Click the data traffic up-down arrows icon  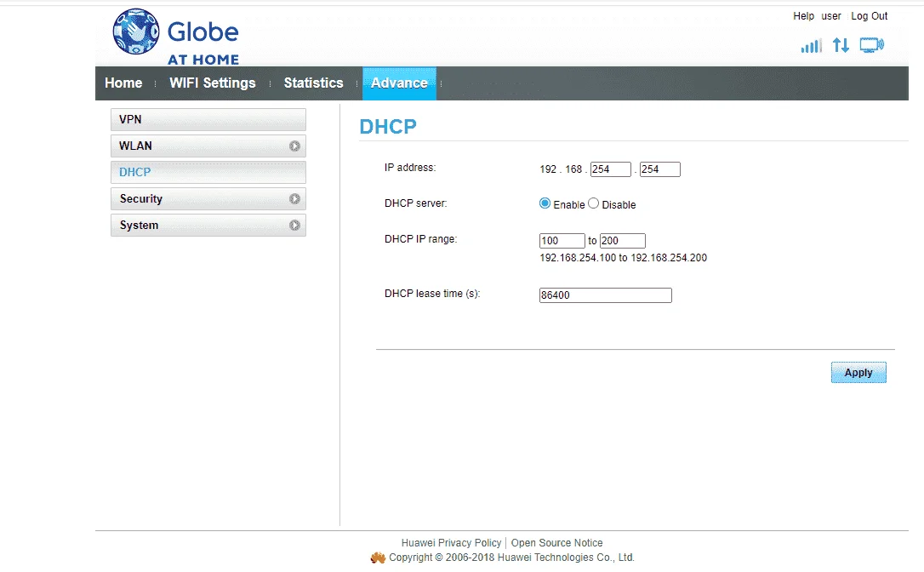tap(841, 45)
